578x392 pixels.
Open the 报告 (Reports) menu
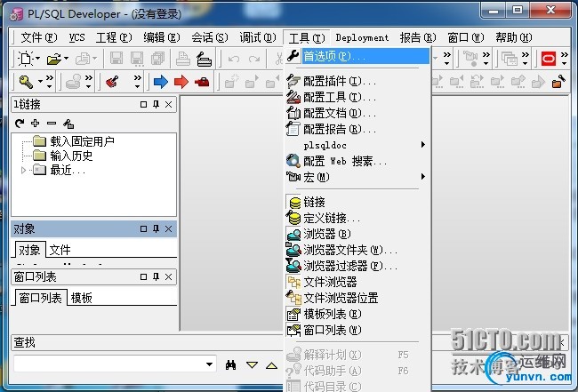click(418, 37)
